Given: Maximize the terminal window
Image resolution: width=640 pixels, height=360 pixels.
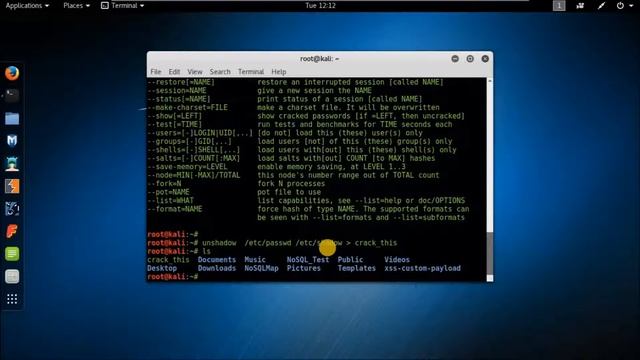Looking at the screenshot, I should click(x=470, y=59).
